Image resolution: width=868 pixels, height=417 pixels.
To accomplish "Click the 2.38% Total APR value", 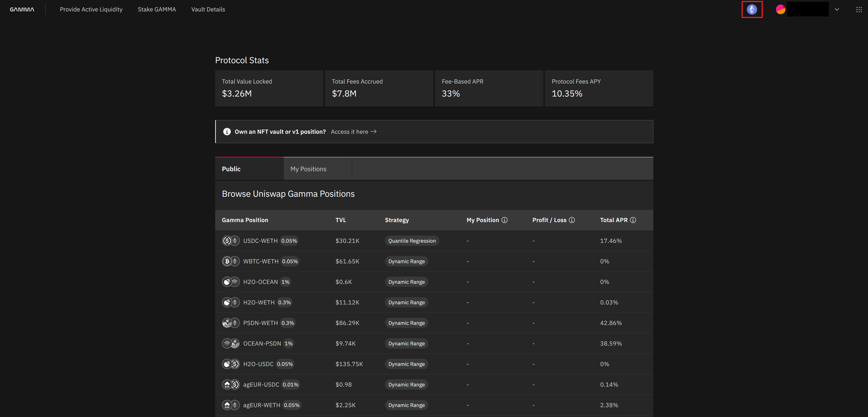I will [609, 405].
